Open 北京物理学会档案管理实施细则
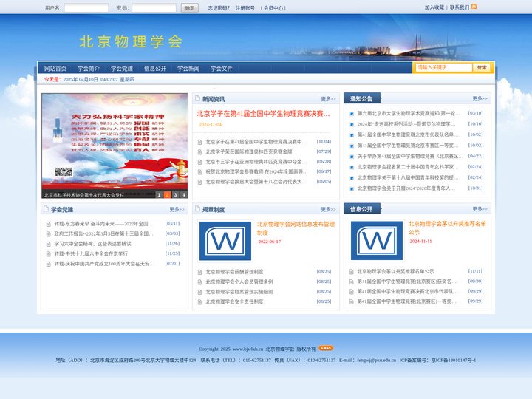This screenshot has height=399, width=532. (x=239, y=292)
